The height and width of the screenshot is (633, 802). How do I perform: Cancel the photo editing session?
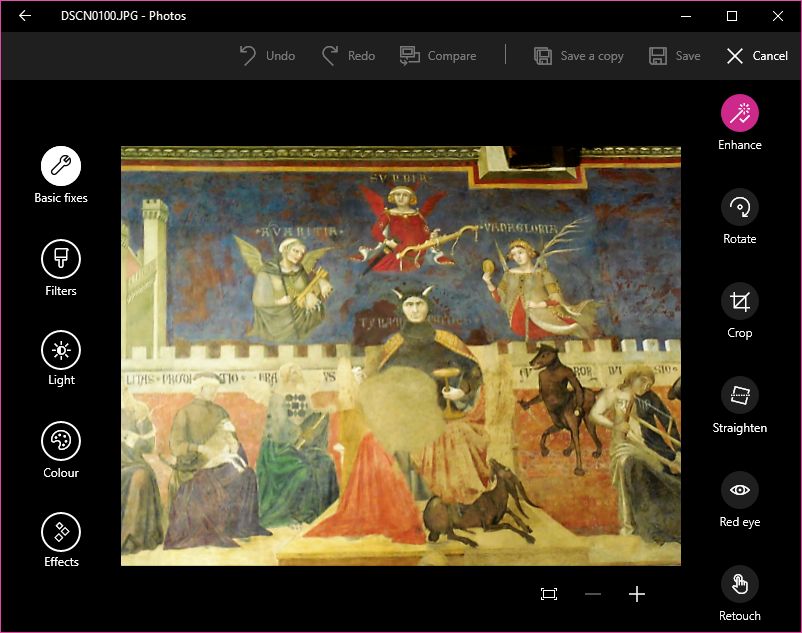point(757,56)
